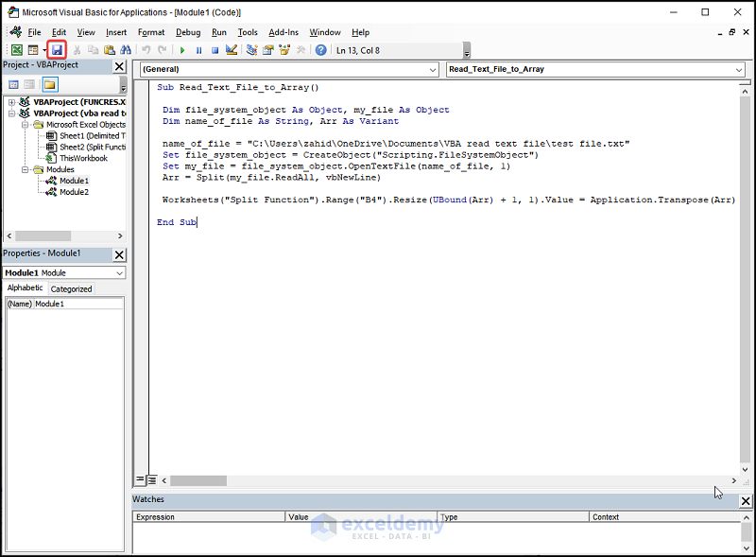Open Help via the question mark icon

(321, 50)
